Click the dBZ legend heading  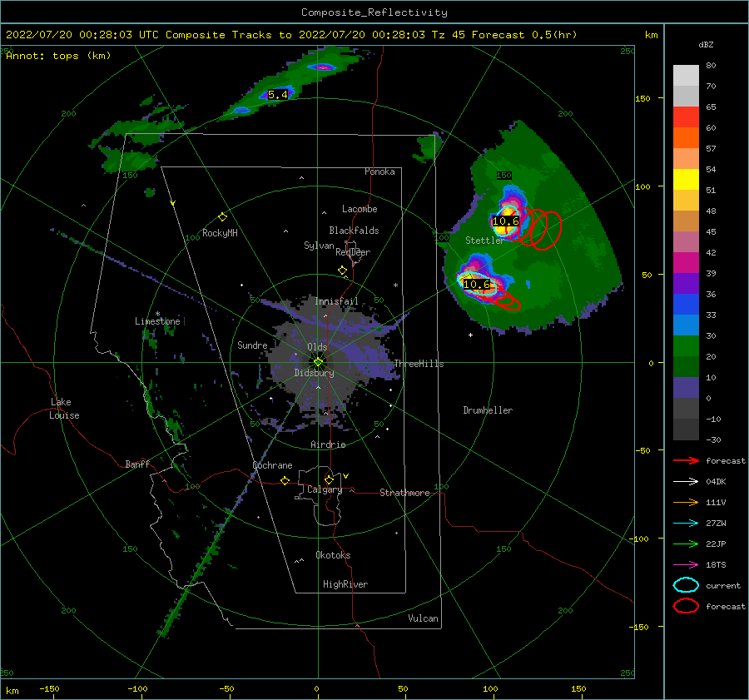(x=706, y=44)
